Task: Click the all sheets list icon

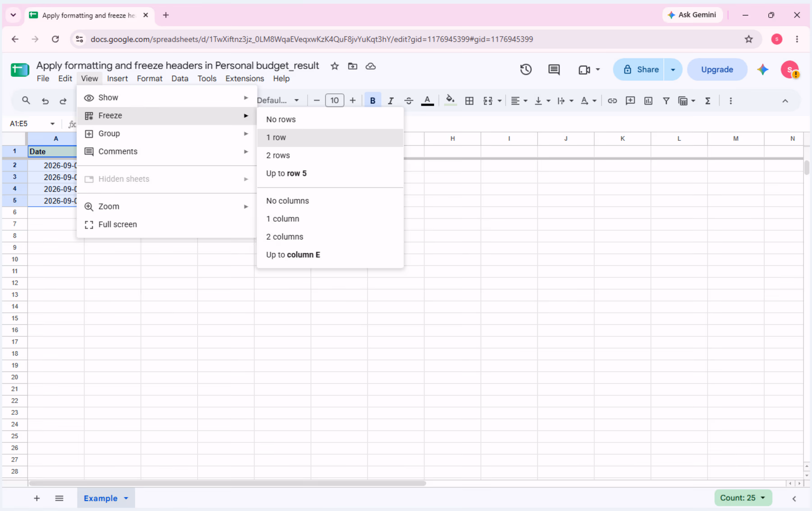Action: [59, 498]
